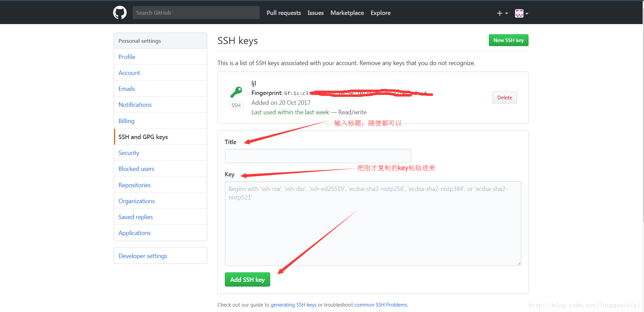Click the GitHub Octocat logo
Viewport: 644px width, 312px height.
(x=120, y=13)
